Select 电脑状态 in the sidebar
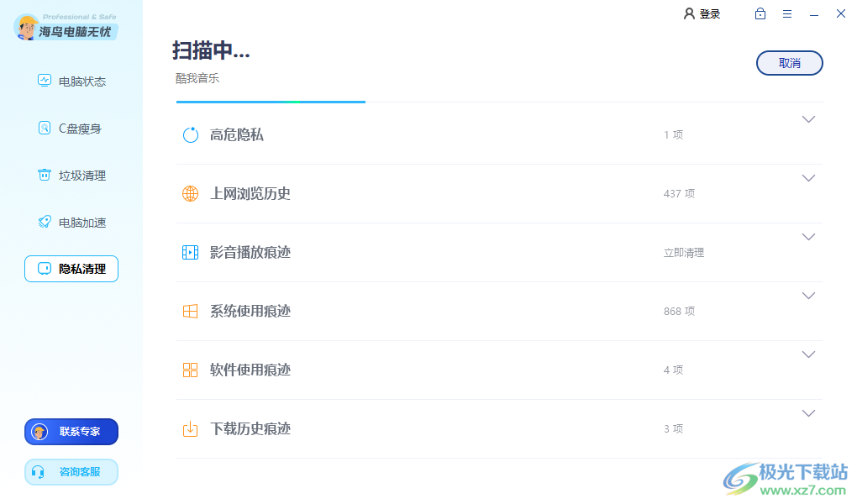The height and width of the screenshot is (504, 857). click(71, 81)
